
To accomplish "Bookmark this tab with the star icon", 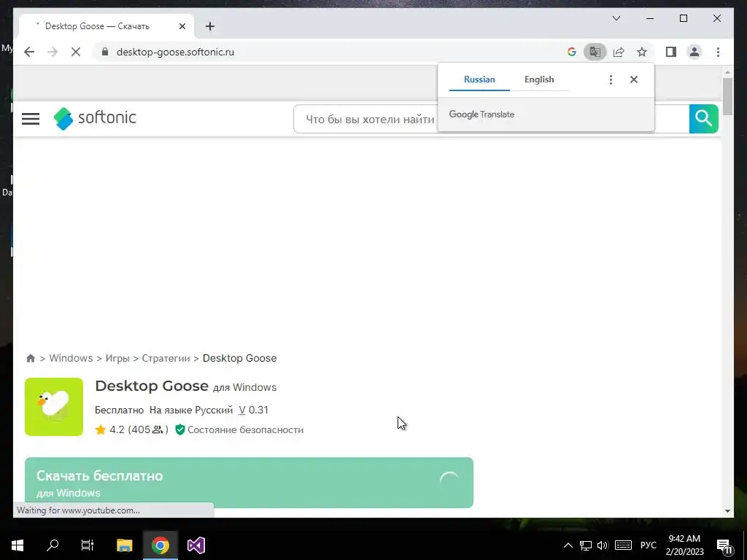I will 642,52.
